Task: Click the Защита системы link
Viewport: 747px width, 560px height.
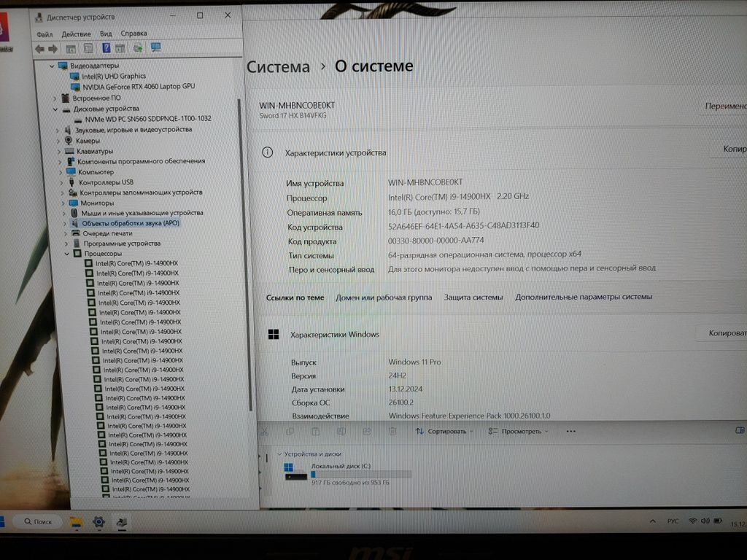Action: point(473,297)
